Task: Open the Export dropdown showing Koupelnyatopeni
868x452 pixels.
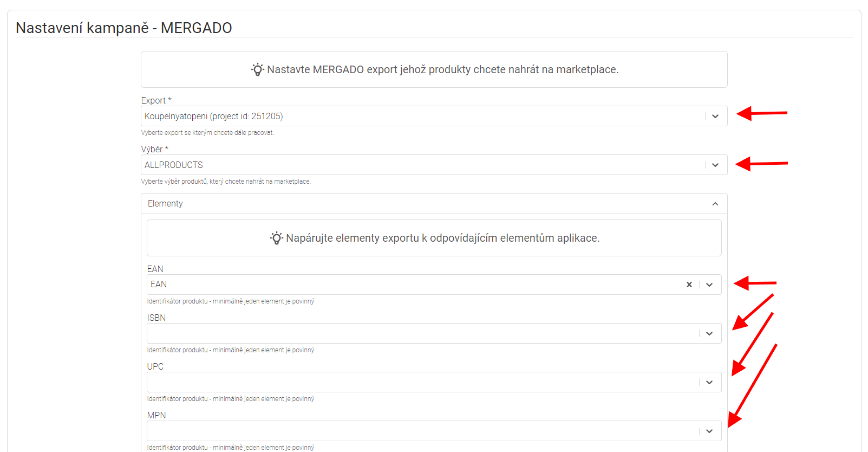Action: click(x=422, y=117)
